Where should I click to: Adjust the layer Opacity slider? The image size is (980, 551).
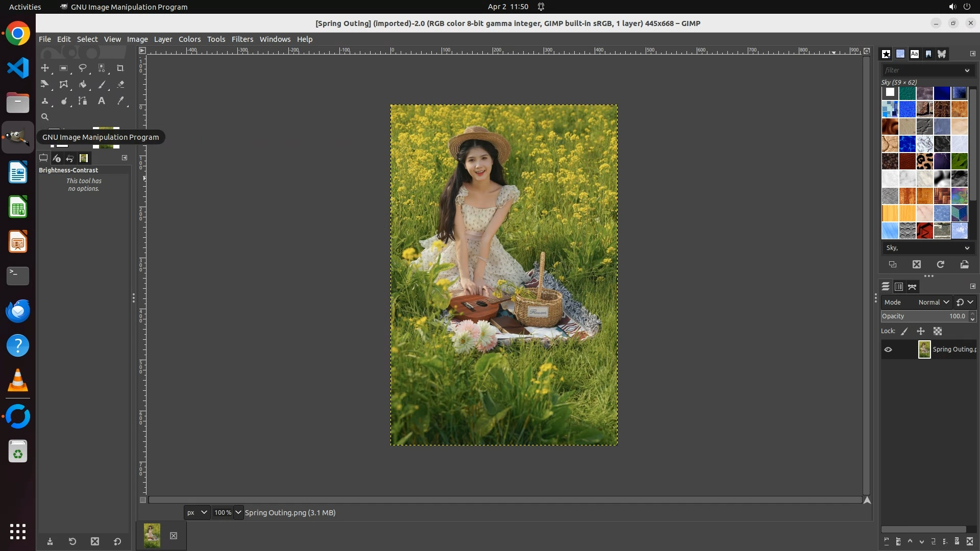[x=924, y=316]
